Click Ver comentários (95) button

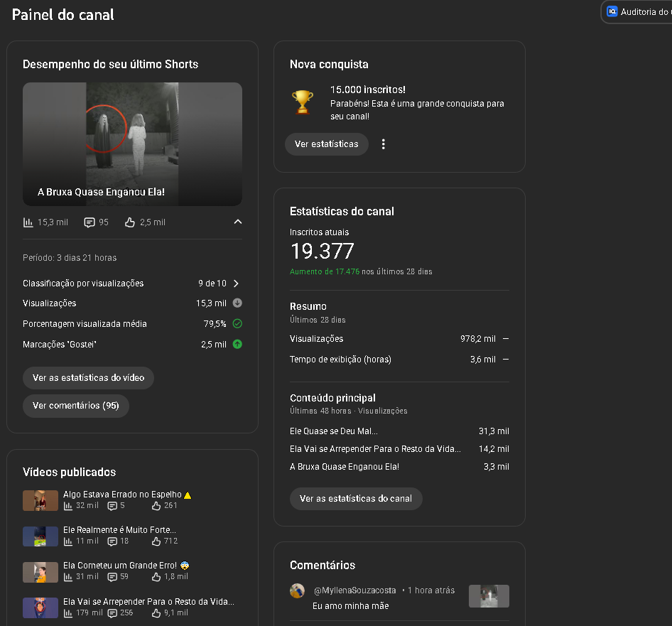[x=75, y=406]
